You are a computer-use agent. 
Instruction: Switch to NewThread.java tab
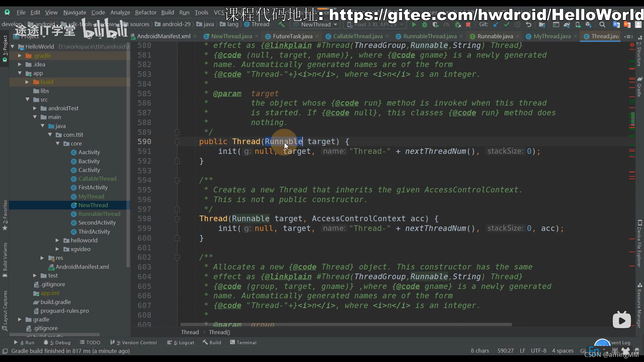(x=231, y=36)
